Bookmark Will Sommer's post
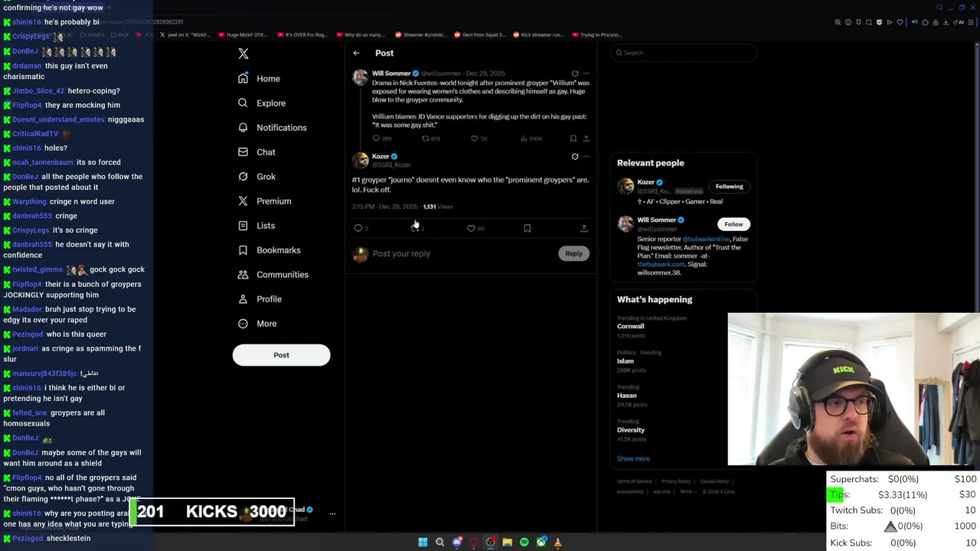This screenshot has height=551, width=980. coord(573,139)
